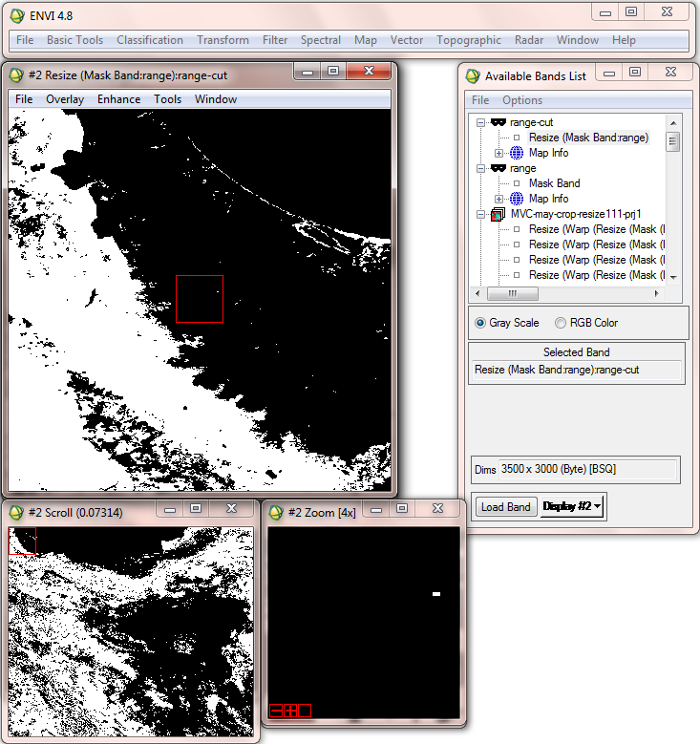Click the range-cut mask file icon

(498, 122)
